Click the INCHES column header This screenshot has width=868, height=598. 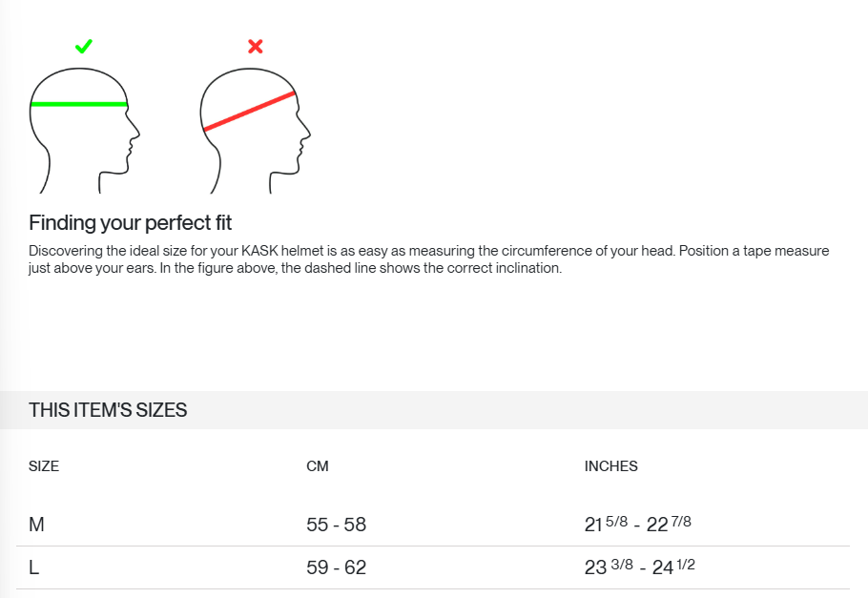611,466
